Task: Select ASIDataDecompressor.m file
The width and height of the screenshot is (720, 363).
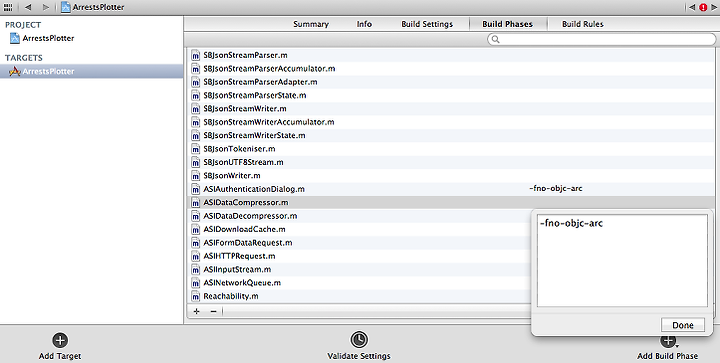Action: click(x=250, y=216)
